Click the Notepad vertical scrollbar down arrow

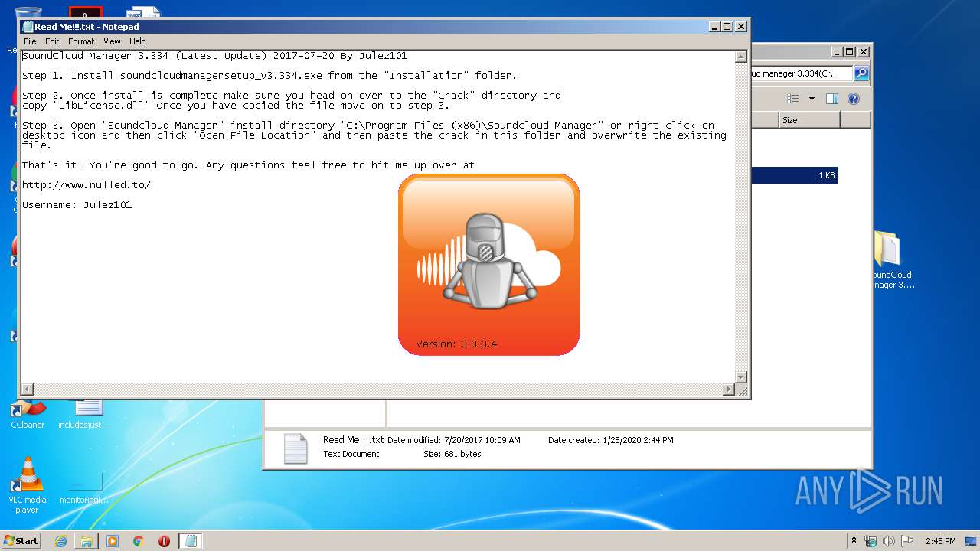click(740, 377)
